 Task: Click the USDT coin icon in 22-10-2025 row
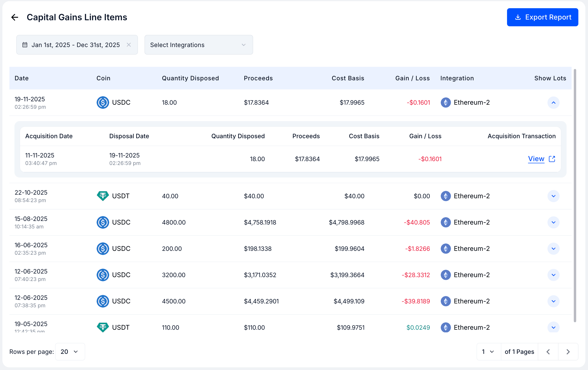(103, 196)
